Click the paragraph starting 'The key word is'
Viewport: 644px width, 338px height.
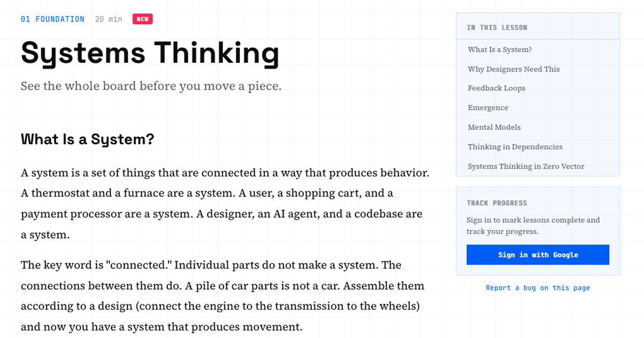pyautogui.click(x=222, y=296)
